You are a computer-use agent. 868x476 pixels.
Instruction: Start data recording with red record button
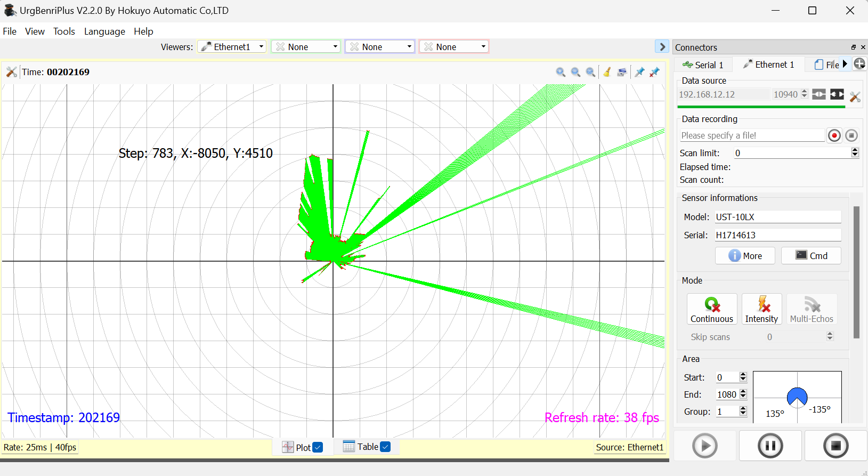[x=834, y=135]
